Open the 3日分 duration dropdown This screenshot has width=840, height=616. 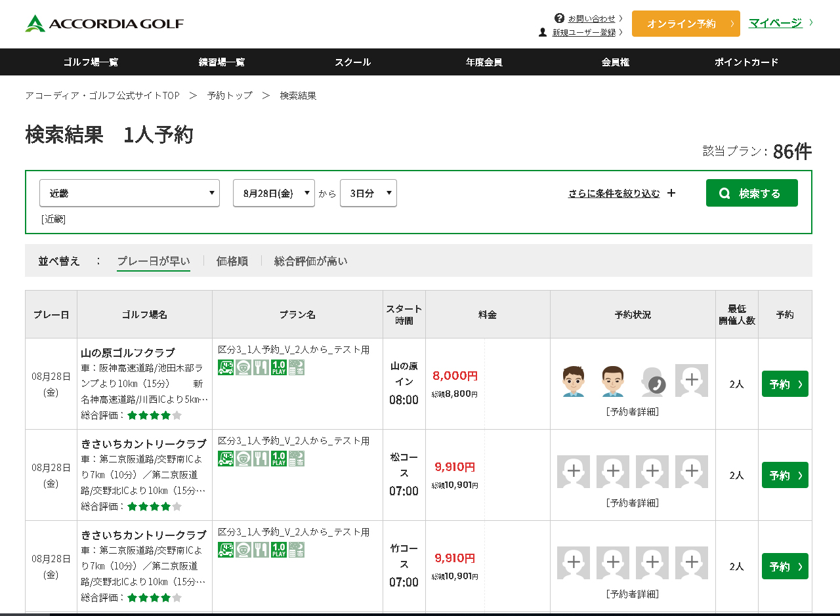click(368, 193)
